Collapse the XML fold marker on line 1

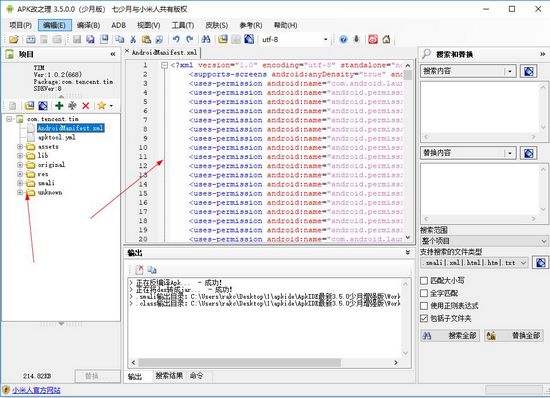[x=164, y=65]
